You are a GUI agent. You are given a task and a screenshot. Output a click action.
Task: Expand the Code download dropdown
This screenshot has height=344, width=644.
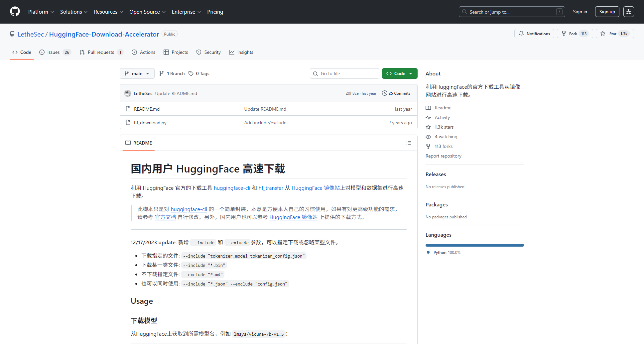click(410, 73)
